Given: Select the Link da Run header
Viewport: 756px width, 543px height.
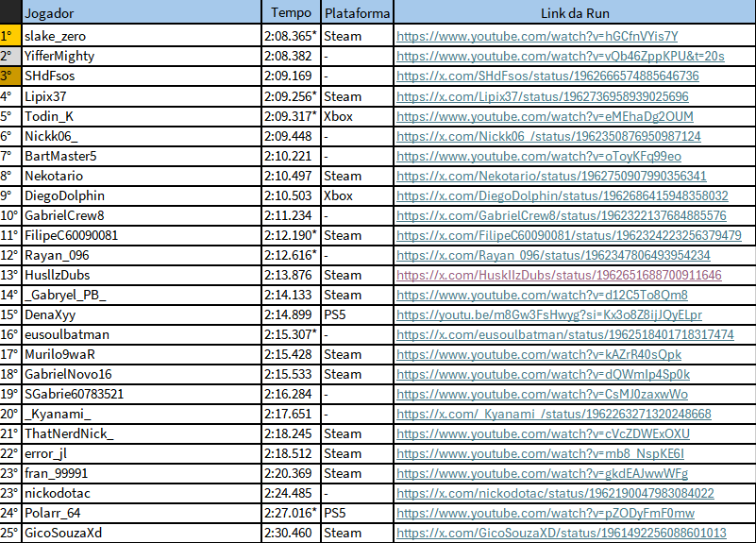Looking at the screenshot, I should coord(575,12).
